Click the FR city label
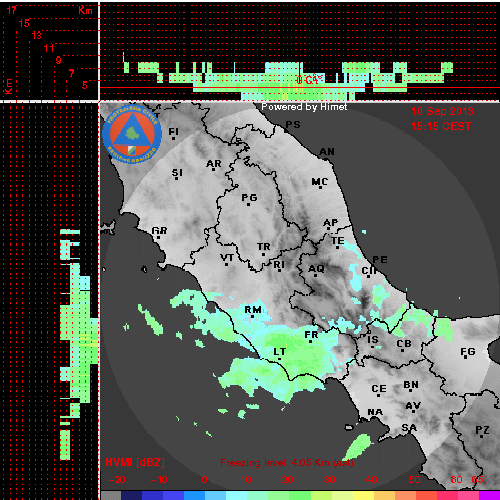Viewport: 500px width, 500px height. coord(311,335)
